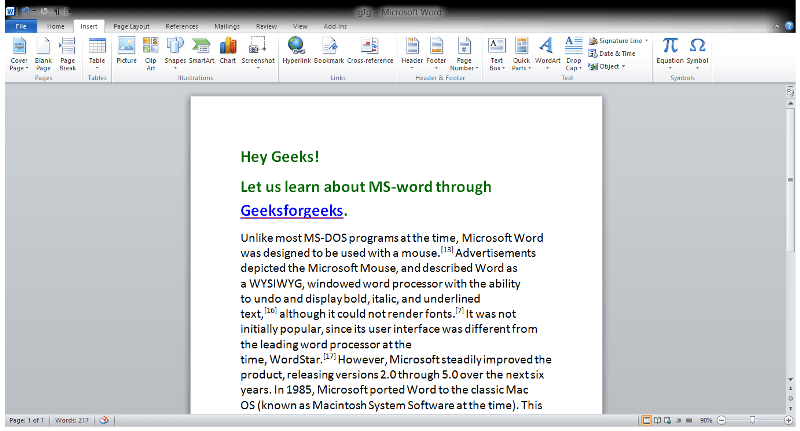The height and width of the screenshot is (431, 800).
Task: Click Select Browse Object button
Action: tap(790, 398)
